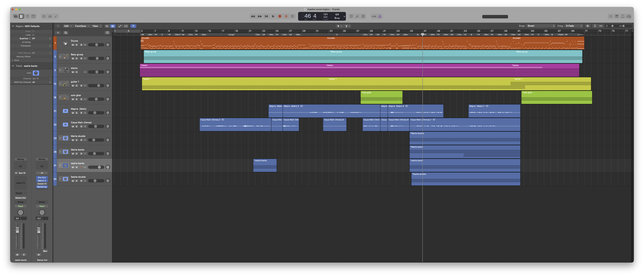Click the waveform zoom icon
The width and height of the screenshot is (644, 276).
[x=588, y=26]
